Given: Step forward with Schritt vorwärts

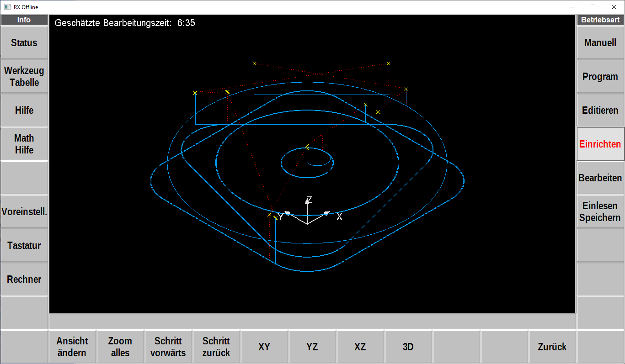Looking at the screenshot, I should tap(168, 347).
